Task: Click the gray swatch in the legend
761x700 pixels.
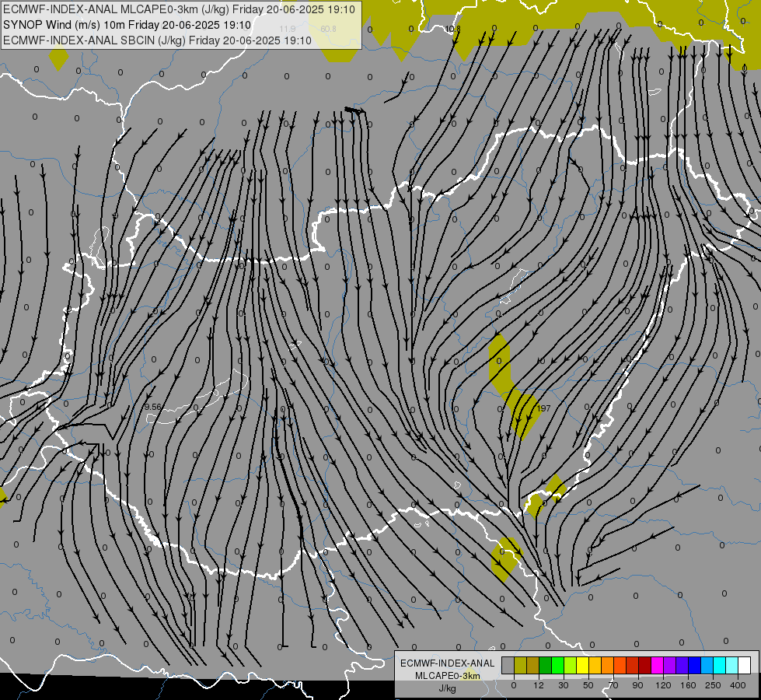Action: tap(508, 666)
